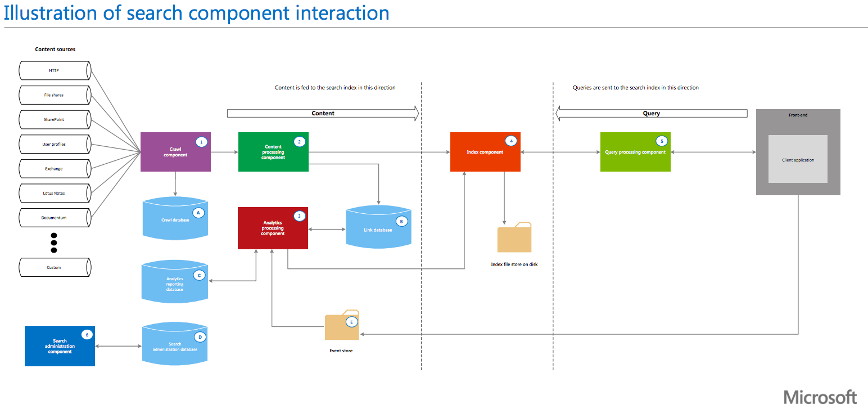Select the SharePoint content source

tap(55, 120)
